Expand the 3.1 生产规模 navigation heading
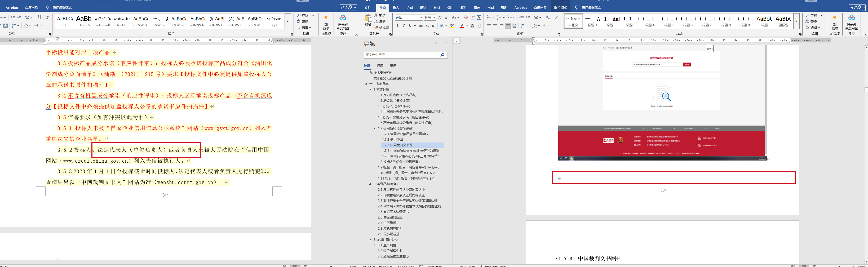 (x=374, y=245)
